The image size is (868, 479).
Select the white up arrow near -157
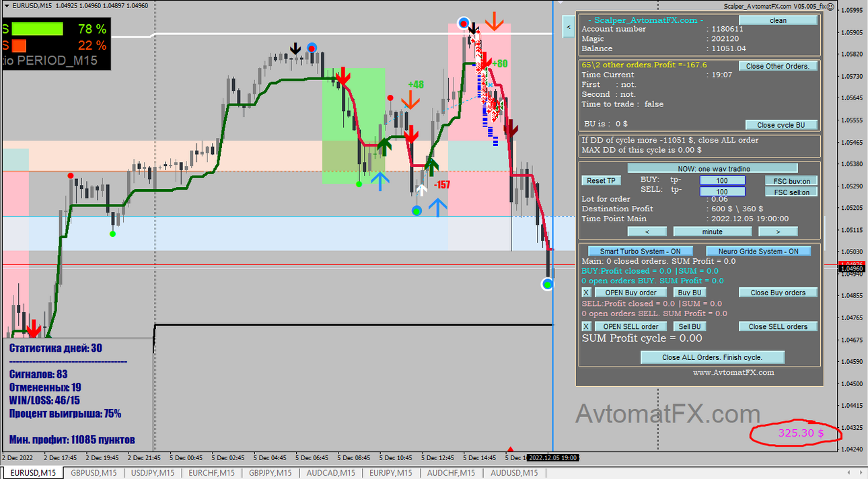[421, 190]
